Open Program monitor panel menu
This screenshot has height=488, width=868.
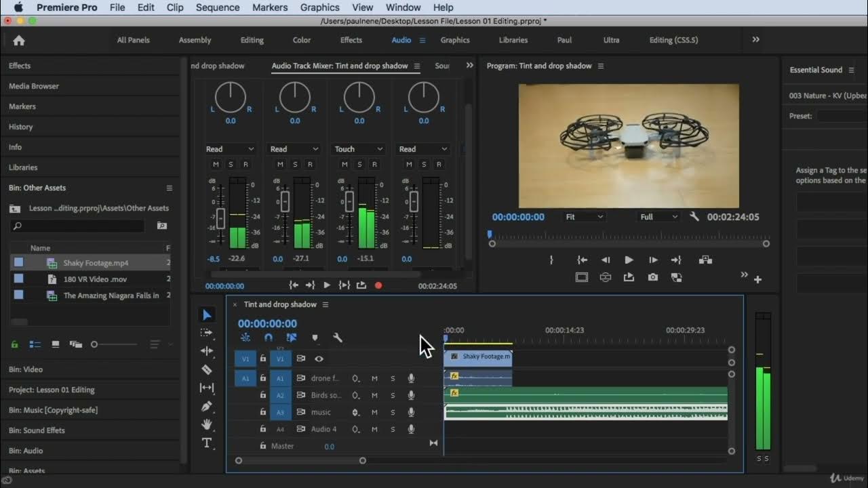click(601, 66)
